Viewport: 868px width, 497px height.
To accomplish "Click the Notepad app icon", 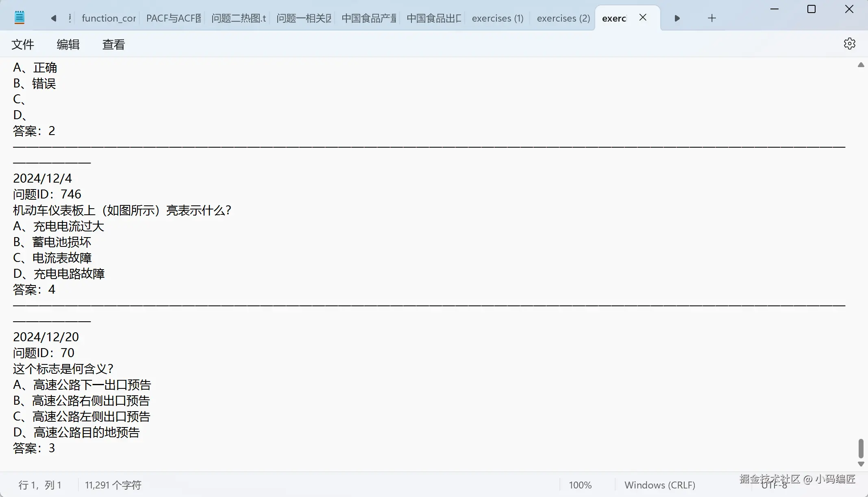I will pyautogui.click(x=20, y=17).
